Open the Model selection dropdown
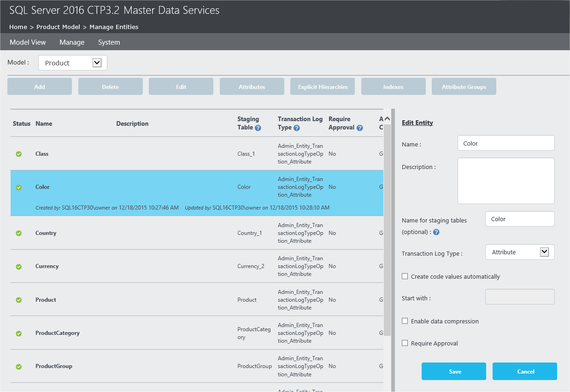 click(97, 62)
